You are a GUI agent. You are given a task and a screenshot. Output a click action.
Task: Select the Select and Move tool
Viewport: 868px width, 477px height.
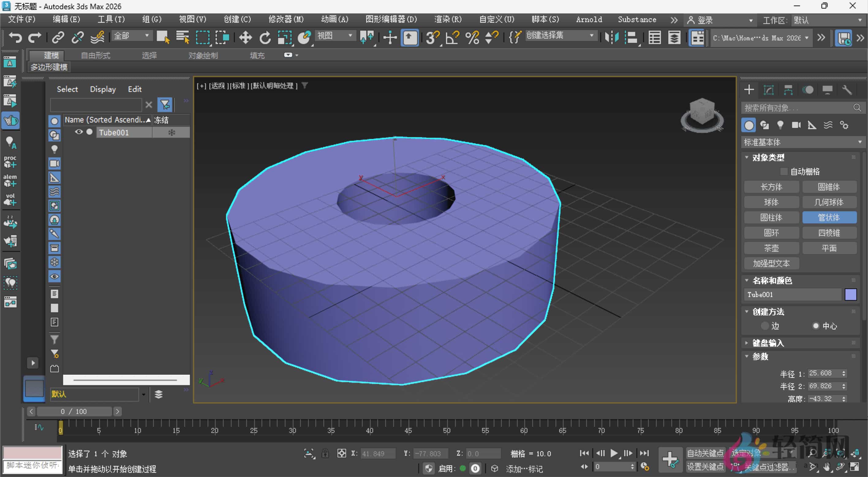[x=246, y=37]
